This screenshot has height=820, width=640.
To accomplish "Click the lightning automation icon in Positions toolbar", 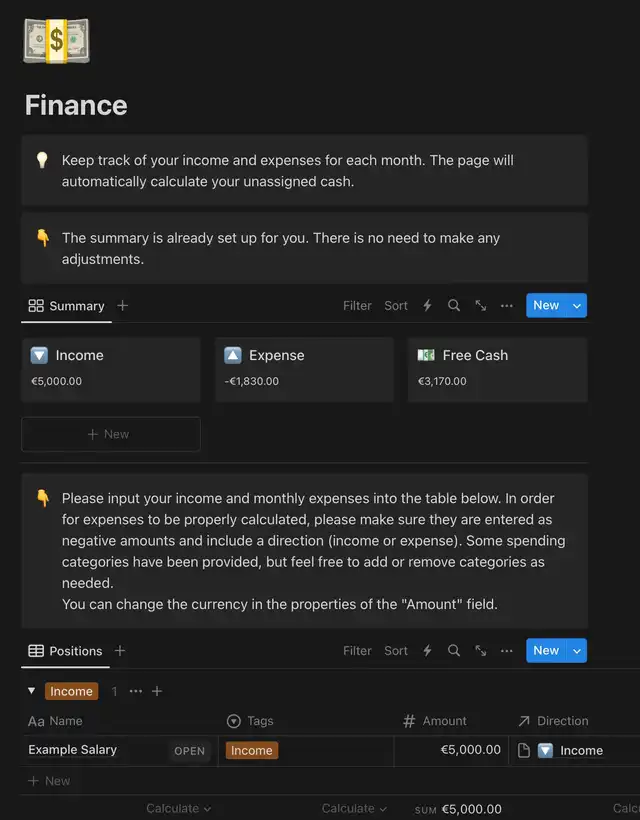I will pos(427,651).
